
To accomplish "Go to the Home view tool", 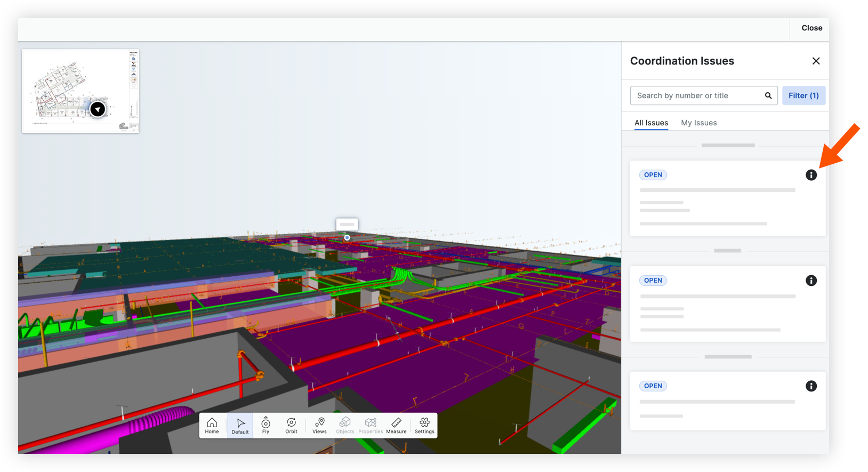I will click(x=212, y=426).
